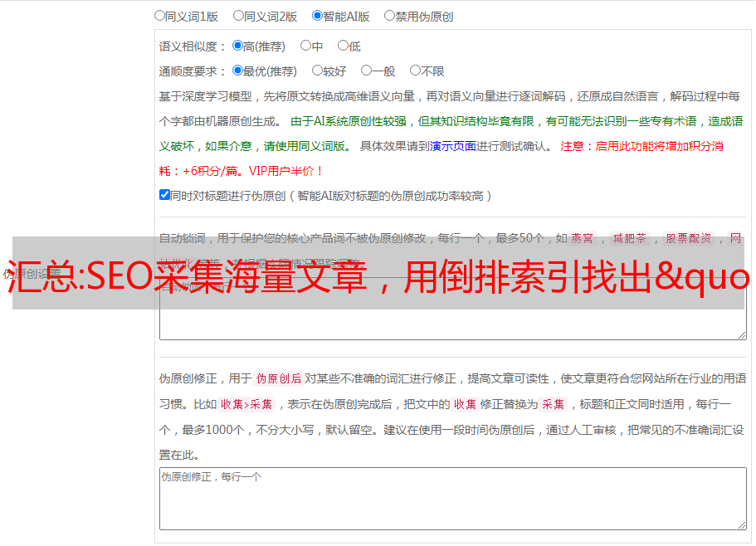
Task: Toggle 同时对标题进行伪原创 checkbox
Action: (164, 195)
